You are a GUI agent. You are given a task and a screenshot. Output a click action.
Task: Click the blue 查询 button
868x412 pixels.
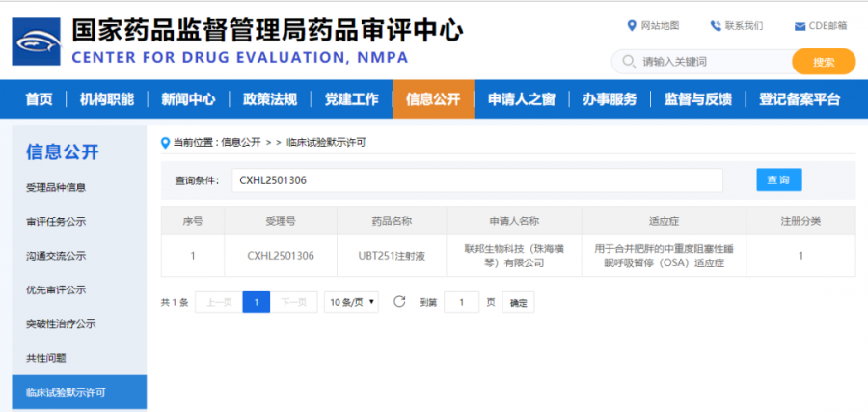click(x=778, y=180)
